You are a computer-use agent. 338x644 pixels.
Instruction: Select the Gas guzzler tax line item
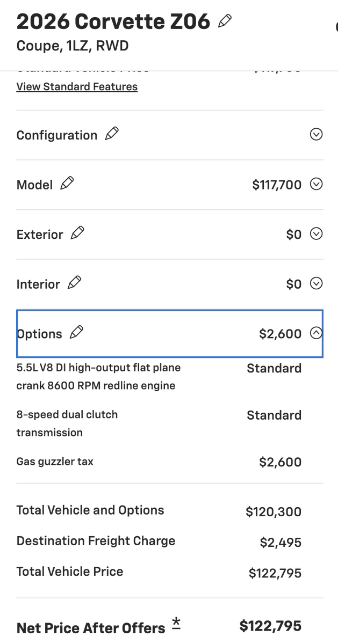55,462
